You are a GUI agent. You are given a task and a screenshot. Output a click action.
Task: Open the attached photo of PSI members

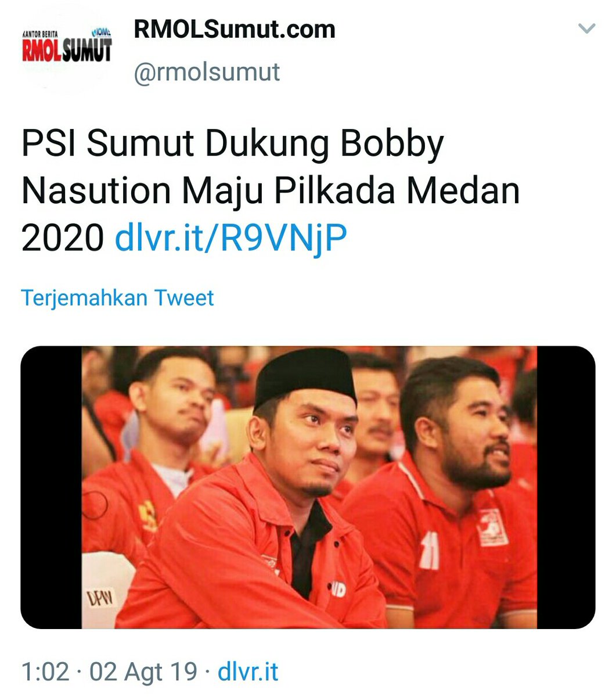click(x=308, y=487)
